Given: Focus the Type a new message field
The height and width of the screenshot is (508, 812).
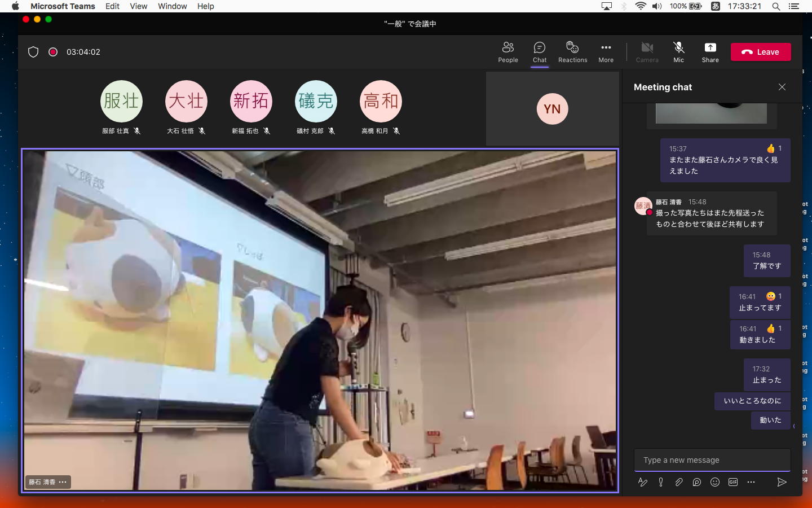Looking at the screenshot, I should coord(712,460).
